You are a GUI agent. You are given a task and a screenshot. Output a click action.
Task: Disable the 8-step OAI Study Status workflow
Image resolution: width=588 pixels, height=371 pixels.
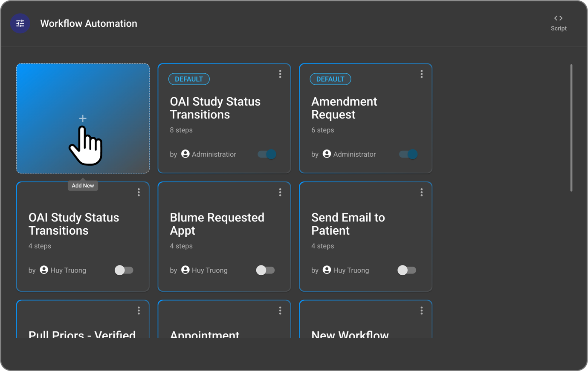267,154
